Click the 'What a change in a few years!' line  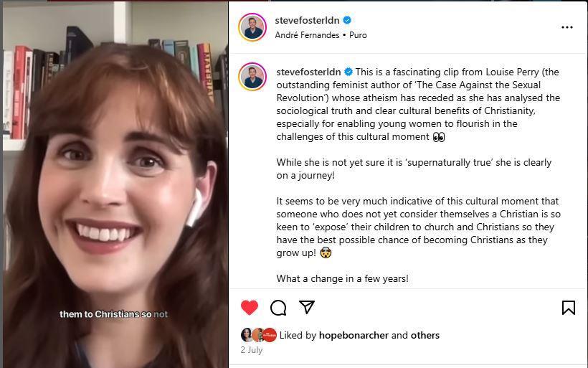coord(342,279)
